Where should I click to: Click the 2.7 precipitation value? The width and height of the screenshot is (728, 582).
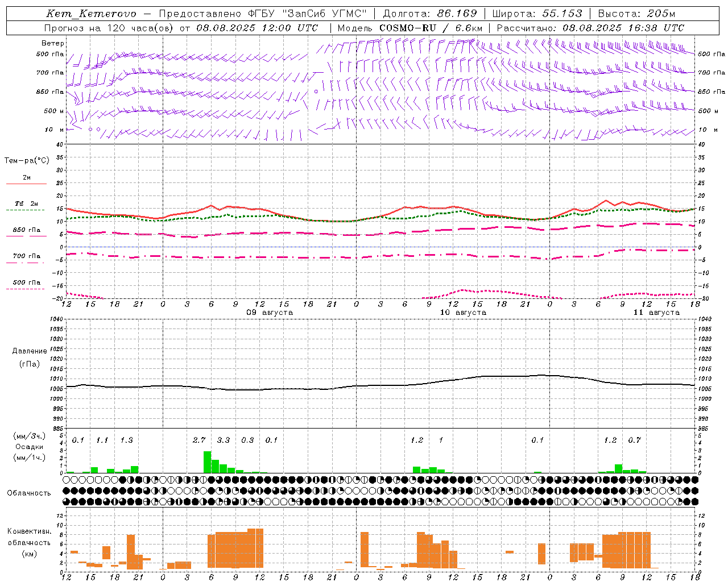click(x=199, y=440)
